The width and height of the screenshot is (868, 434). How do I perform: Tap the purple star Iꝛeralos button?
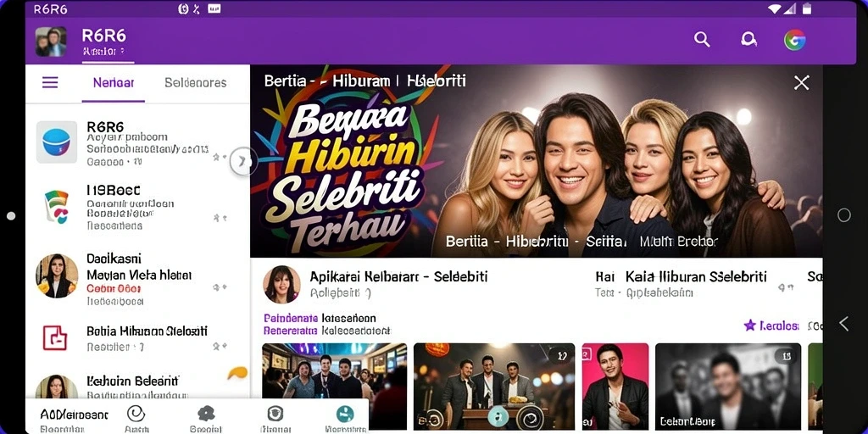(x=771, y=325)
